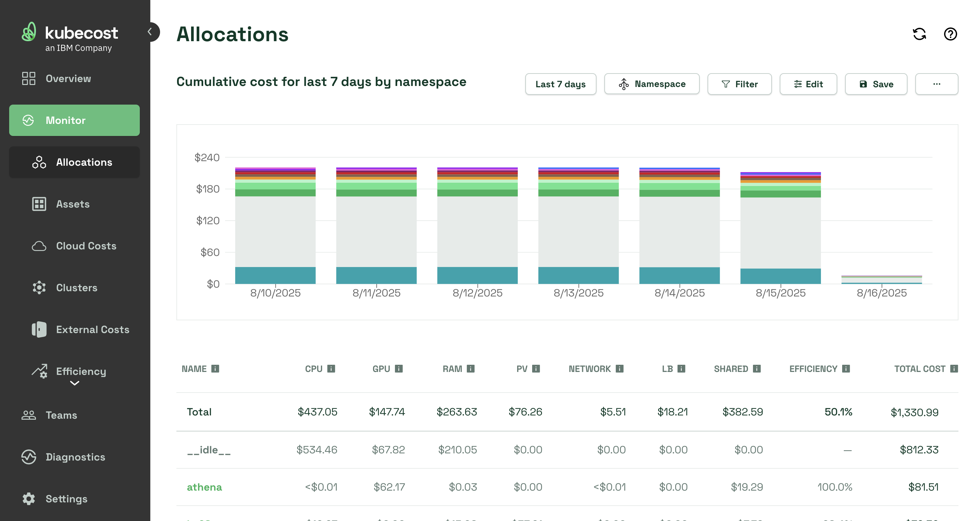Go to Cloud Costs in the sidebar
Screen dimensions: 980x521
click(86, 246)
